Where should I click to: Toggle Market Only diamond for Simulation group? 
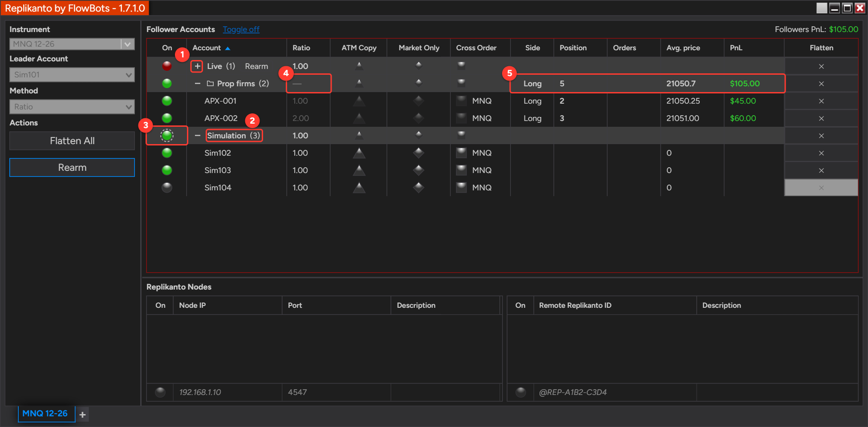click(418, 134)
